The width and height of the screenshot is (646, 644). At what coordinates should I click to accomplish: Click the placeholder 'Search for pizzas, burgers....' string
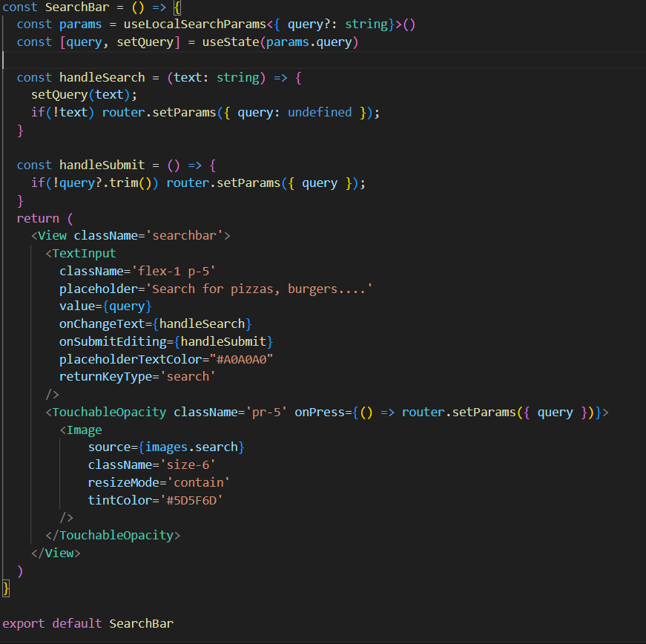[x=259, y=289]
